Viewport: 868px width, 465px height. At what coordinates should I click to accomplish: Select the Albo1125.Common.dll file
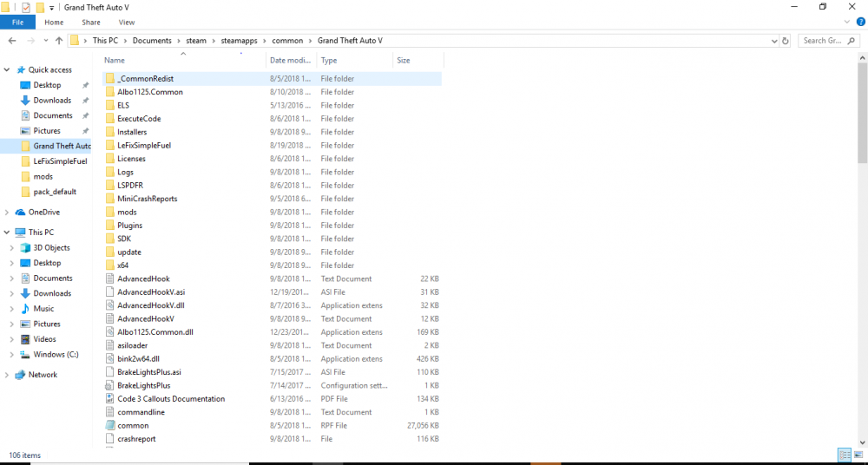pyautogui.click(x=155, y=332)
